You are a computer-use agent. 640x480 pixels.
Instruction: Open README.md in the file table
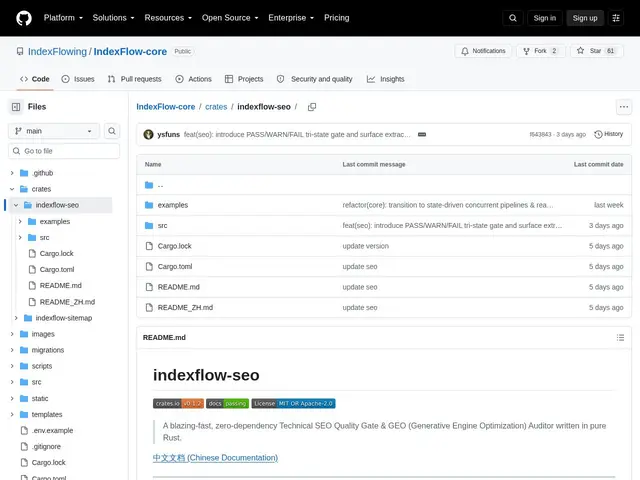(179, 287)
